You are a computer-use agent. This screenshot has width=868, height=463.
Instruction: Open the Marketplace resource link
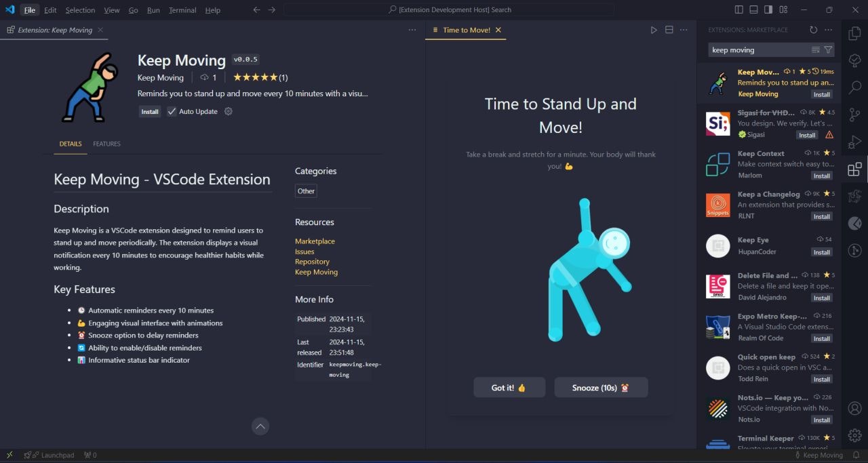[x=315, y=241]
